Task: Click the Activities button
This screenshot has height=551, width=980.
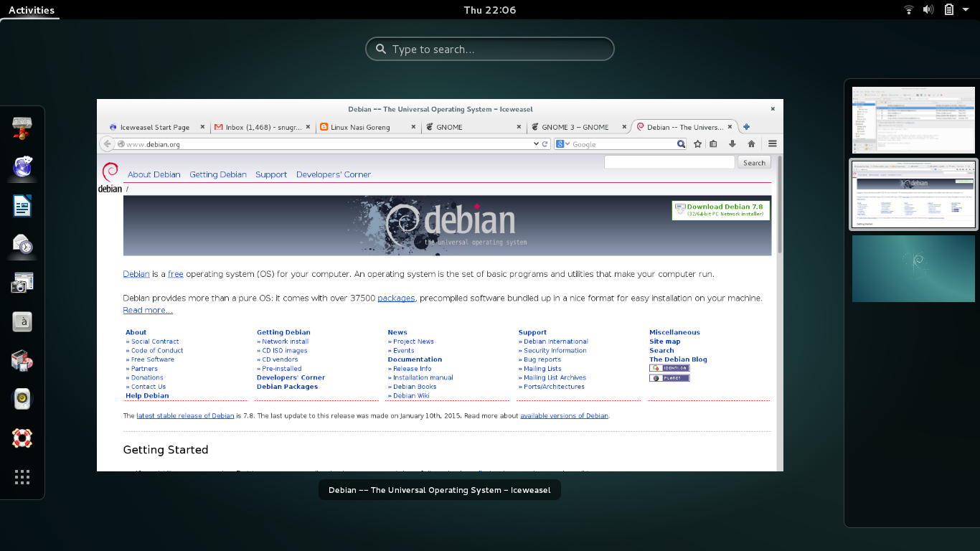Action: tap(31, 9)
